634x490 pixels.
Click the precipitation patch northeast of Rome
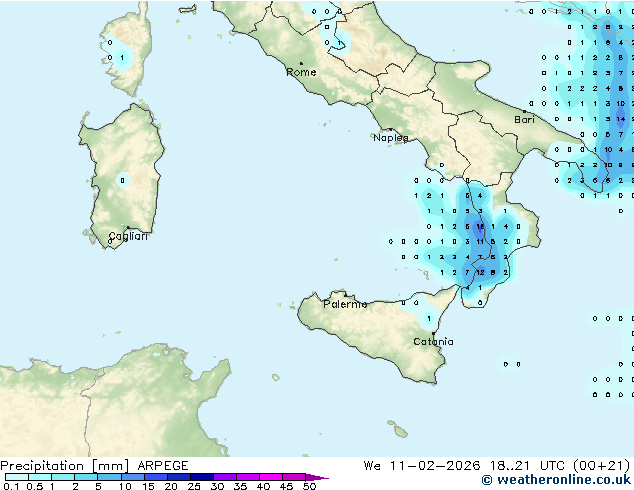click(338, 40)
